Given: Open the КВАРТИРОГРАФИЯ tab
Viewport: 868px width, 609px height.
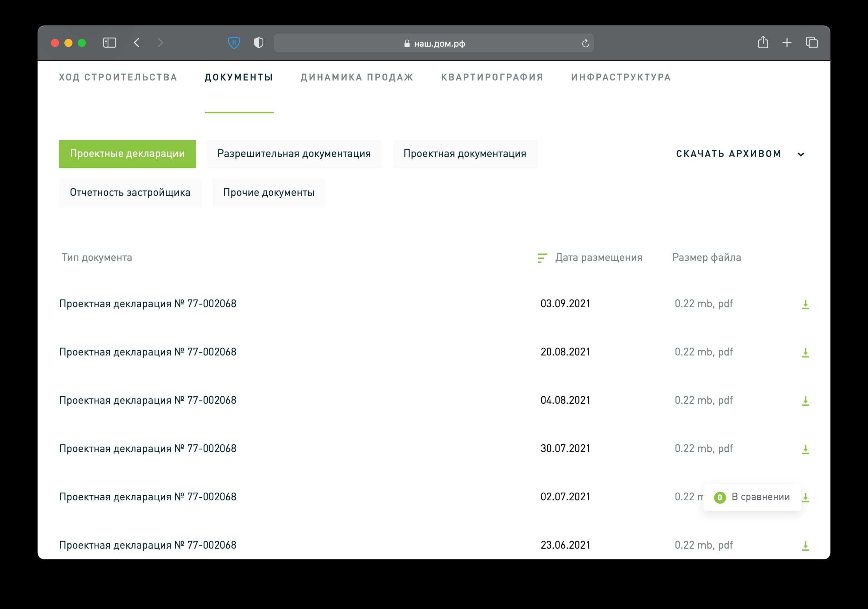Looking at the screenshot, I should [492, 77].
